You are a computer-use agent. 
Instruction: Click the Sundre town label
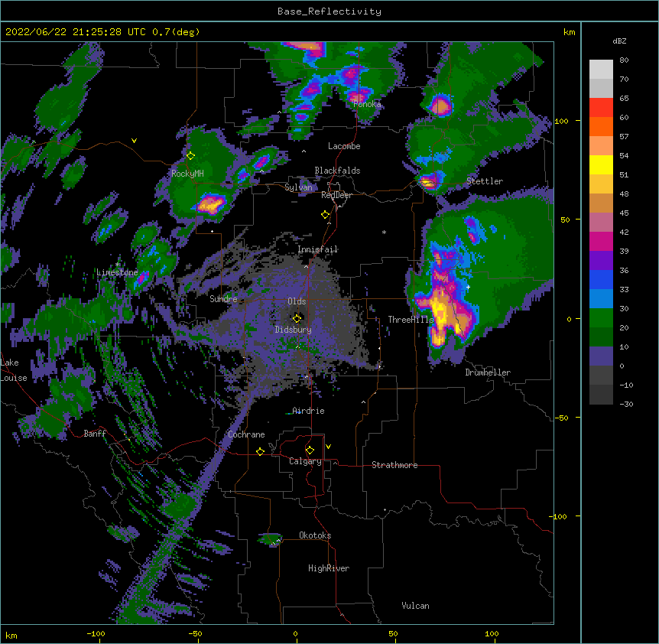tap(223, 299)
